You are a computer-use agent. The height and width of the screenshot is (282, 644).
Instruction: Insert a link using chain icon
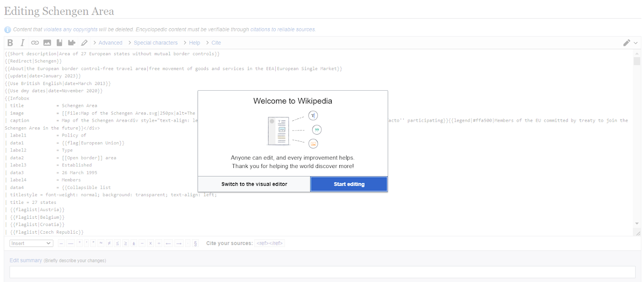coord(35,43)
